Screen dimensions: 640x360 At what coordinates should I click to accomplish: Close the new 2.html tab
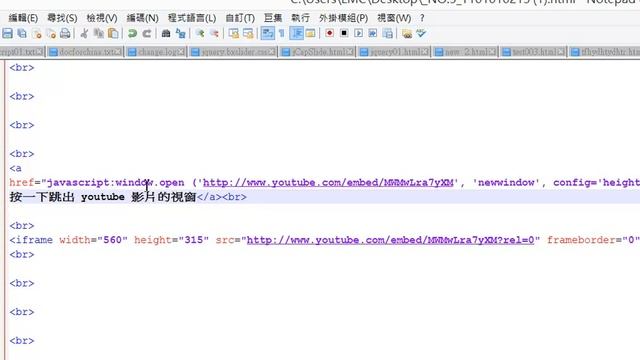(492, 52)
